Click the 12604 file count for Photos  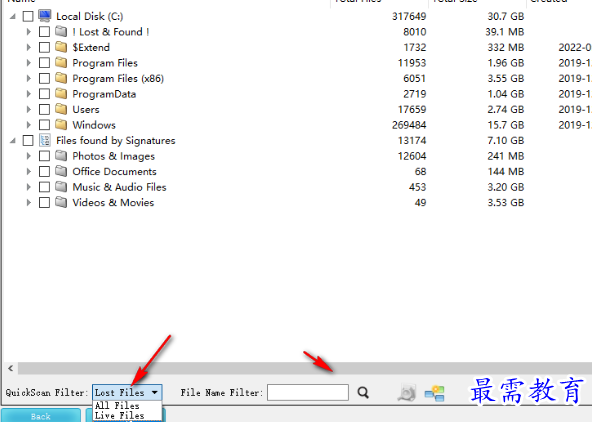(412, 156)
